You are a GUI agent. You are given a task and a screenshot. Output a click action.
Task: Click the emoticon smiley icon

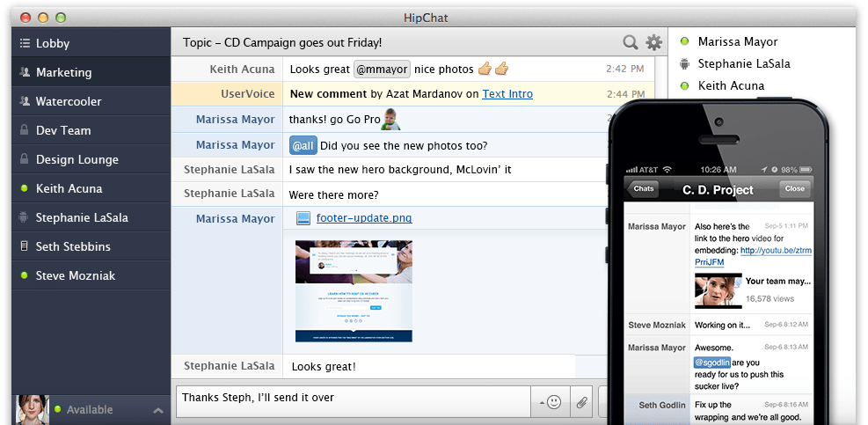tap(553, 402)
